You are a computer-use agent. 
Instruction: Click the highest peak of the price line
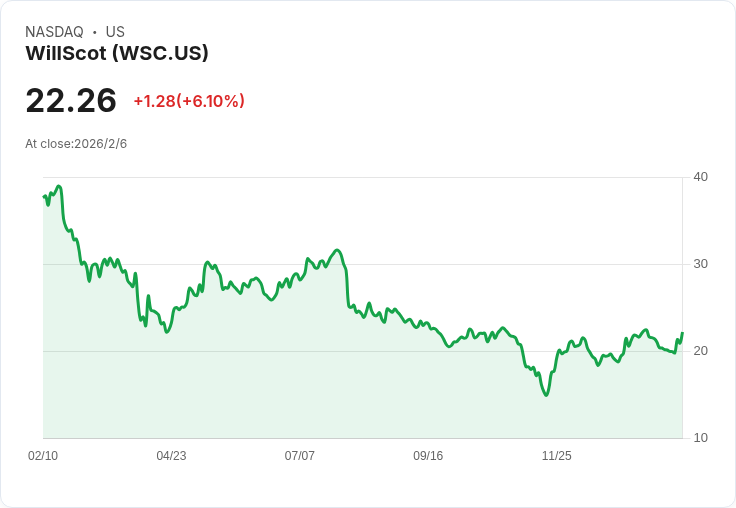point(59,186)
